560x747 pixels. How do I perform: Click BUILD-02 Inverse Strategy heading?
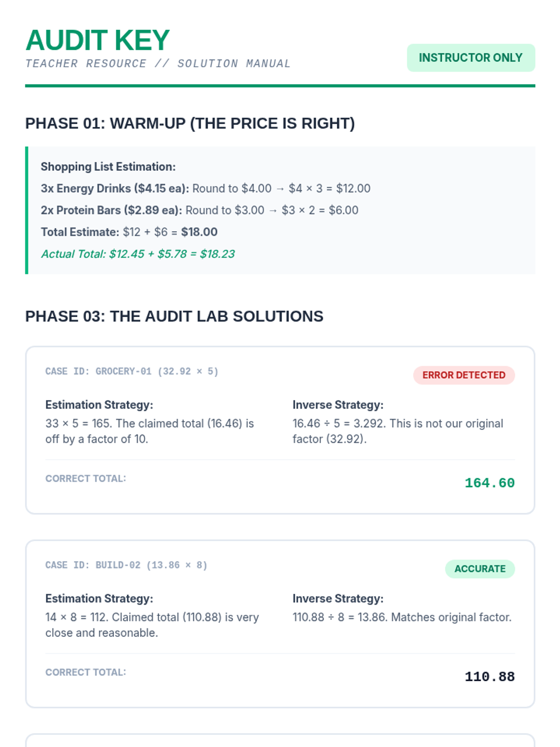337,599
